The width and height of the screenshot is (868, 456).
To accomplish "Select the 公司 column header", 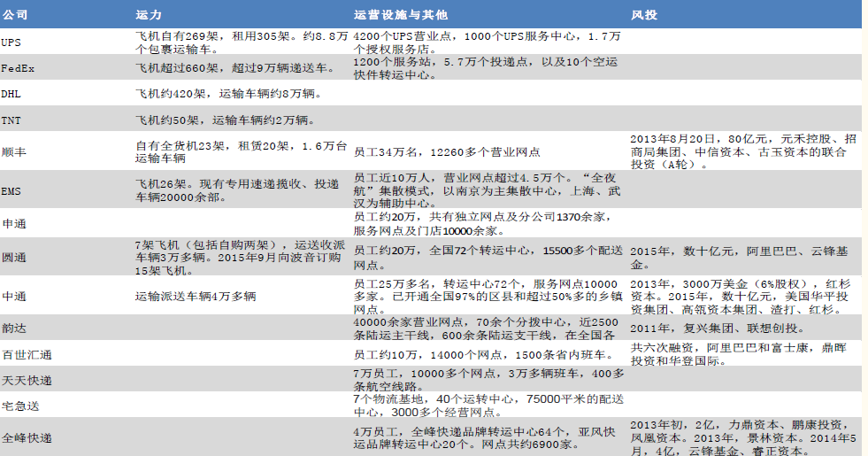I will 15,15.
